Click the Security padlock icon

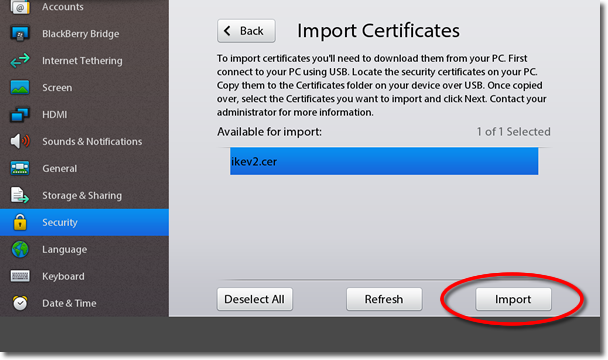20,222
